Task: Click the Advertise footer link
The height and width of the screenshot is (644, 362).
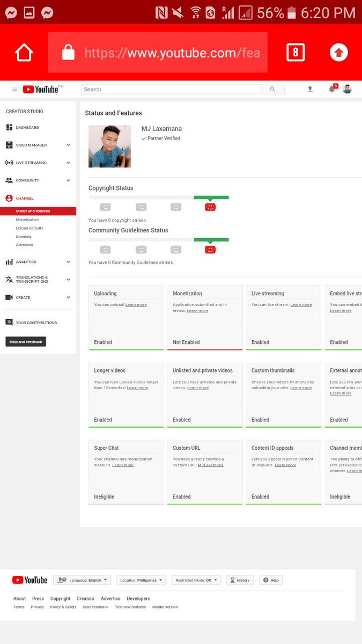Action: click(110, 598)
